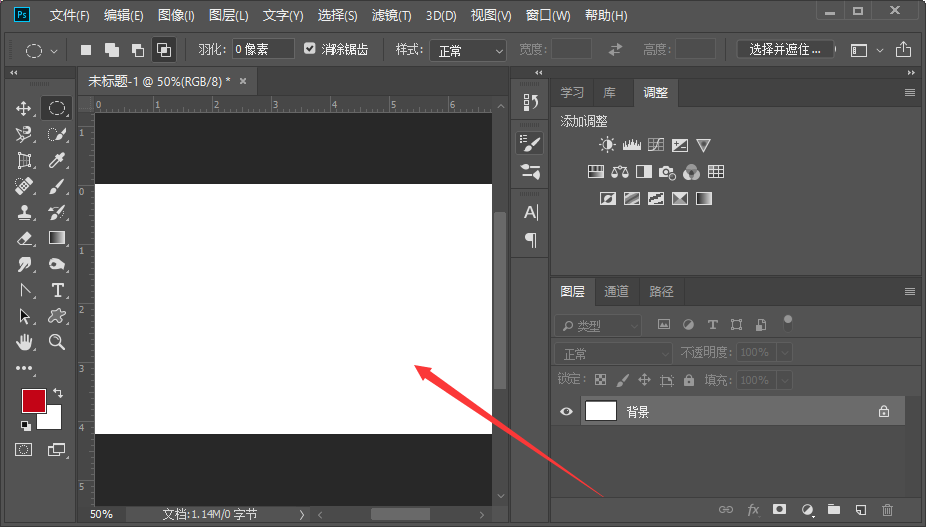Open the layer filter 类型 dropdown
This screenshot has width=926, height=527.
pos(598,326)
